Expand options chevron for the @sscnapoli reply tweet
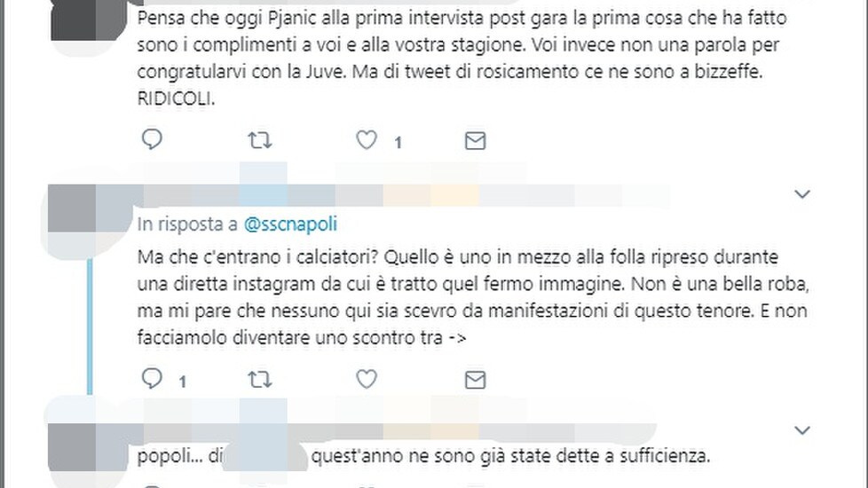 tap(802, 193)
